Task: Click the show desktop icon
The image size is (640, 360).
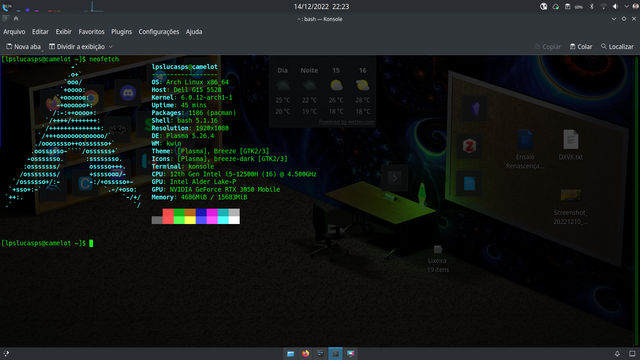Action: click(x=632, y=353)
